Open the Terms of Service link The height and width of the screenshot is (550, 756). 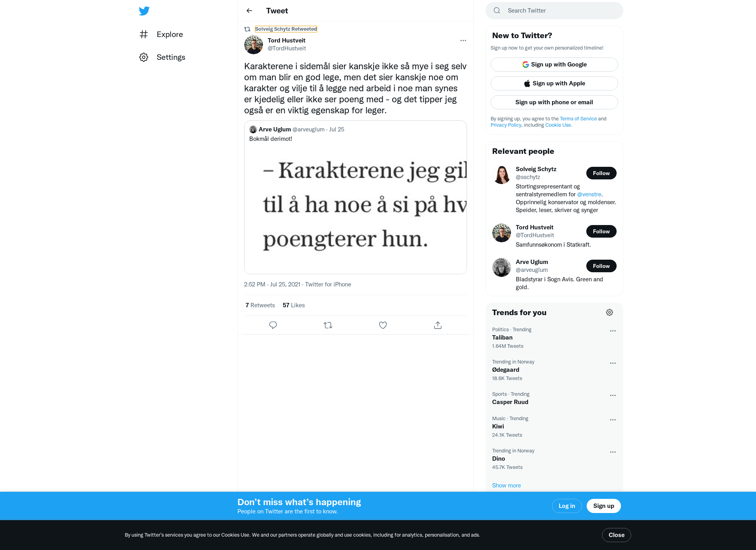(x=578, y=119)
